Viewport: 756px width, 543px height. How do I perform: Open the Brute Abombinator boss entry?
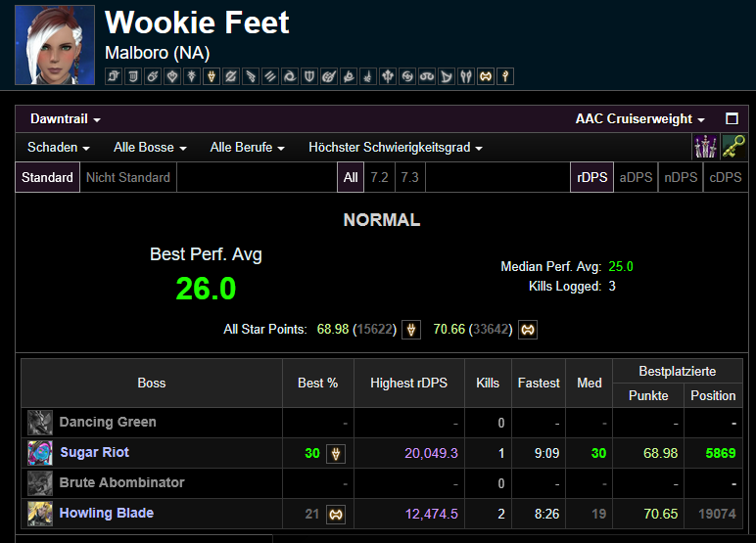[122, 482]
